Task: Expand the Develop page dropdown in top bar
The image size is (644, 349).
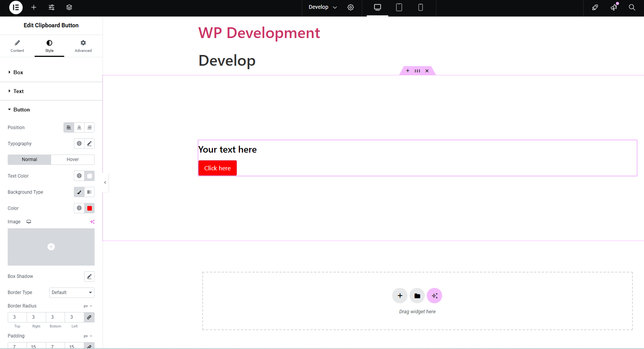Action: pyautogui.click(x=322, y=7)
